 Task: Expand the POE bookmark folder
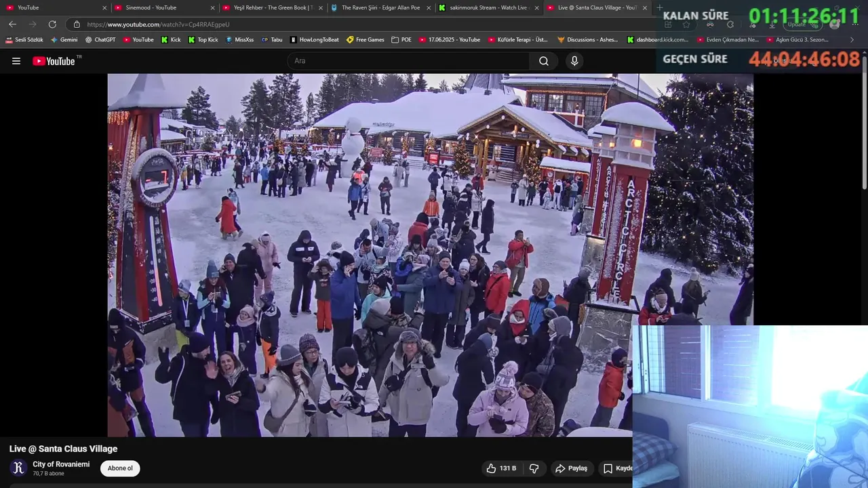coord(401,40)
